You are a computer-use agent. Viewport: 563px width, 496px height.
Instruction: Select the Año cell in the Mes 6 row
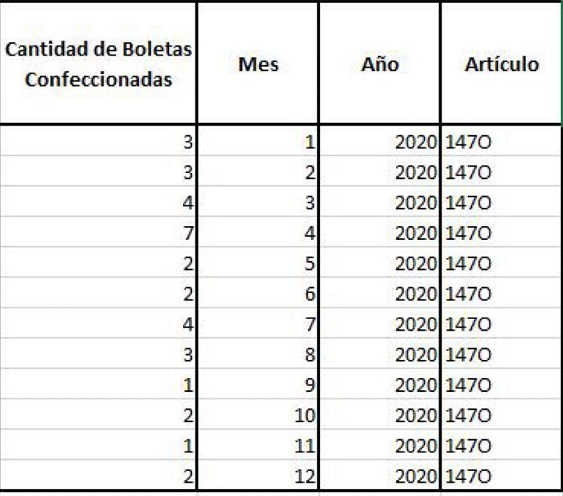coord(380,293)
